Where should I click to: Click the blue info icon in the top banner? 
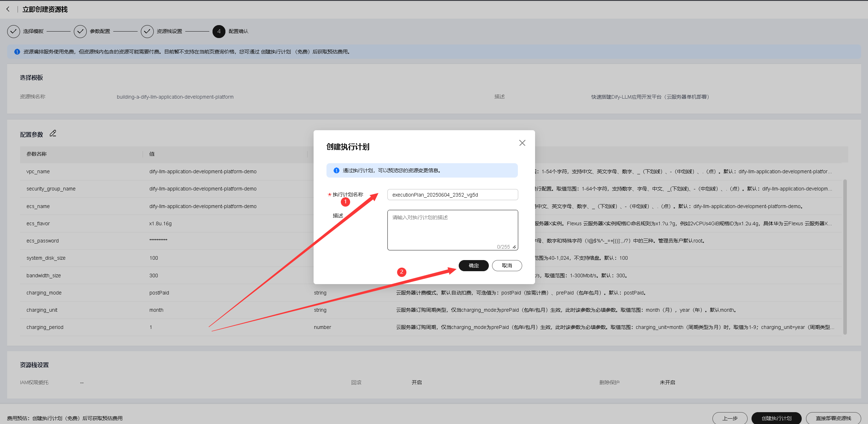17,52
